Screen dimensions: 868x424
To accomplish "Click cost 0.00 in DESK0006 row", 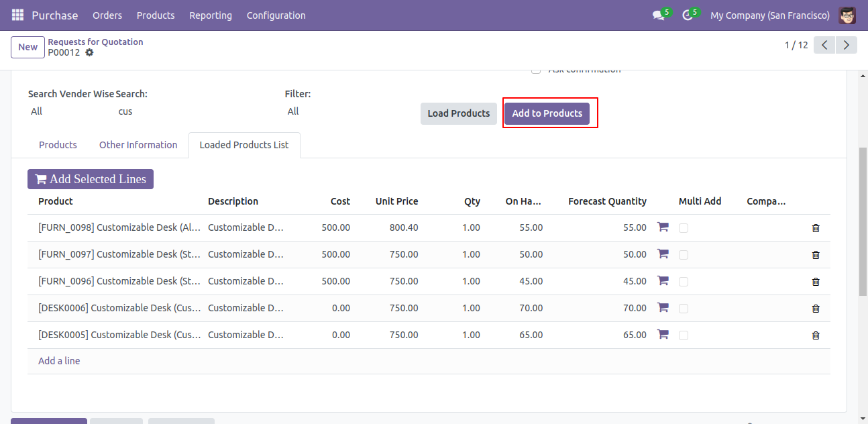I will [x=341, y=308].
